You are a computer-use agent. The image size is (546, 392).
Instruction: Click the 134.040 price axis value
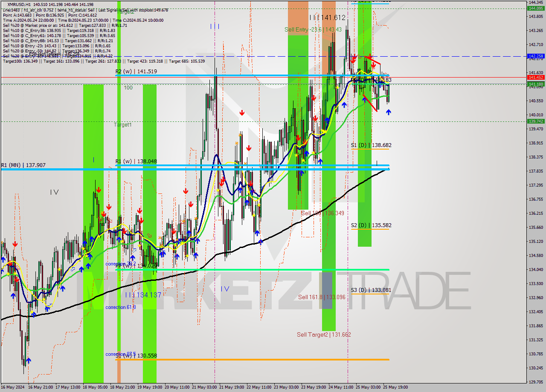click(x=536, y=269)
